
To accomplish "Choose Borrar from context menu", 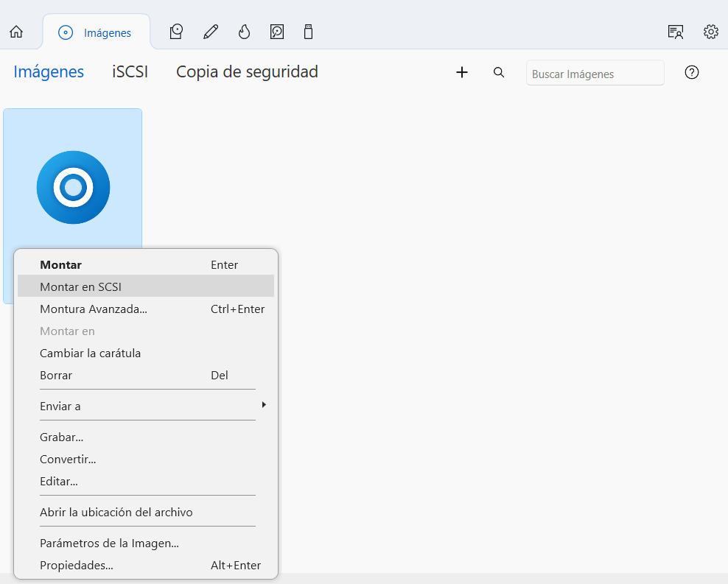I will 146,376.
